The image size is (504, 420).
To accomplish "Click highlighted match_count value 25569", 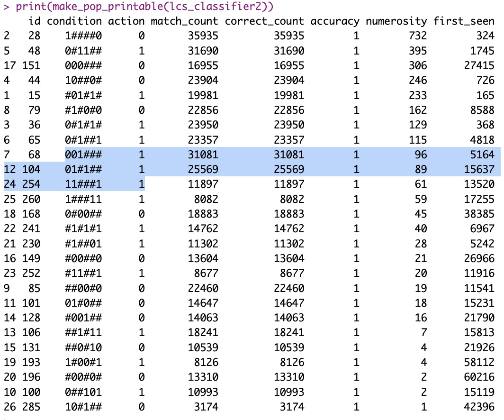I will [203, 169].
